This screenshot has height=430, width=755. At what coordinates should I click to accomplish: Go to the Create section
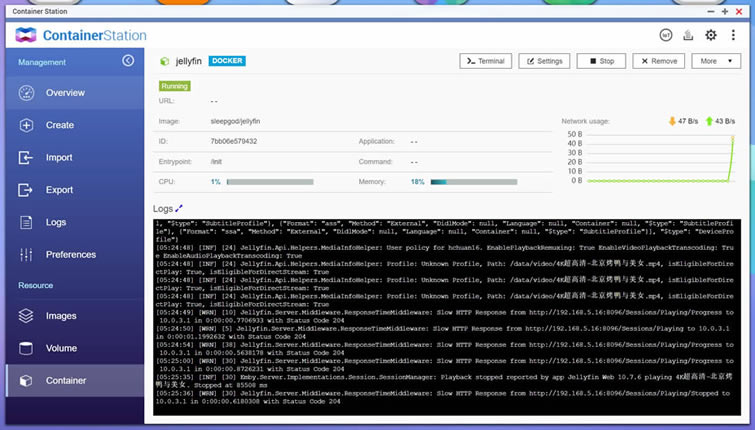75,125
